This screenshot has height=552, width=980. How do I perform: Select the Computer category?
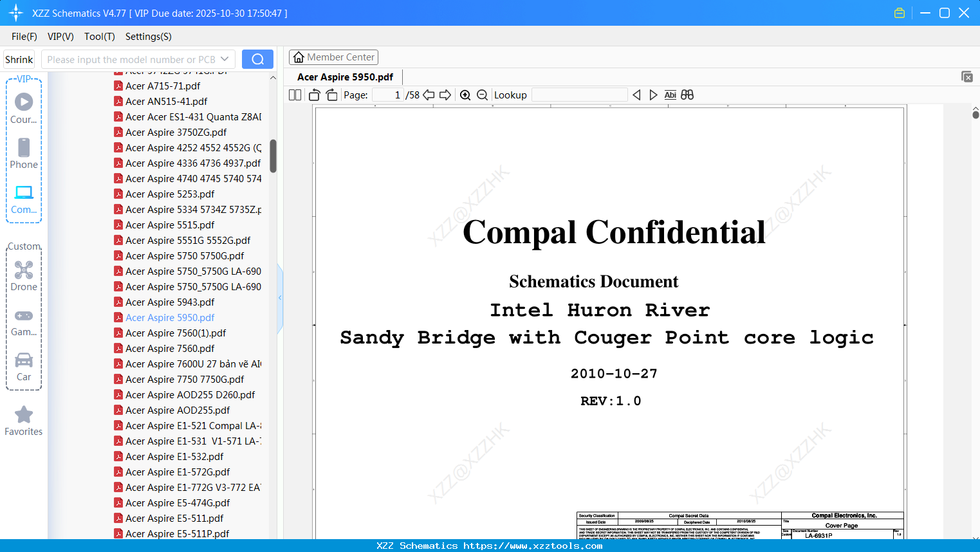24,199
